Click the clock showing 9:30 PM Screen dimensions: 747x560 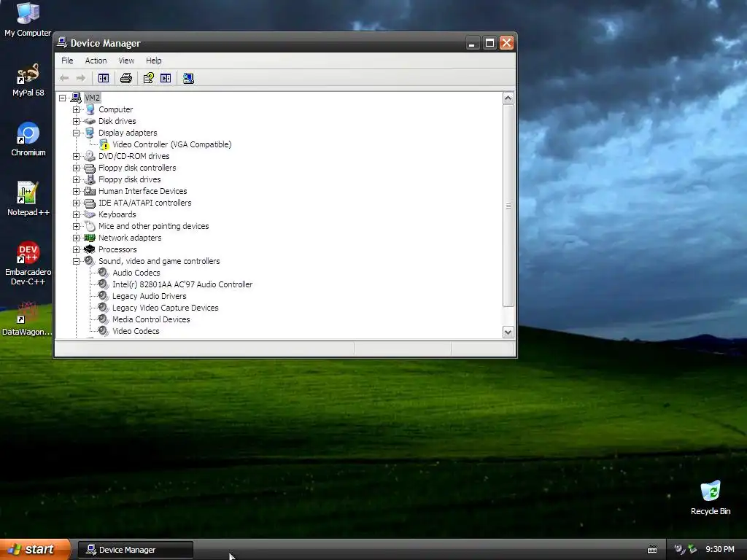pos(719,550)
